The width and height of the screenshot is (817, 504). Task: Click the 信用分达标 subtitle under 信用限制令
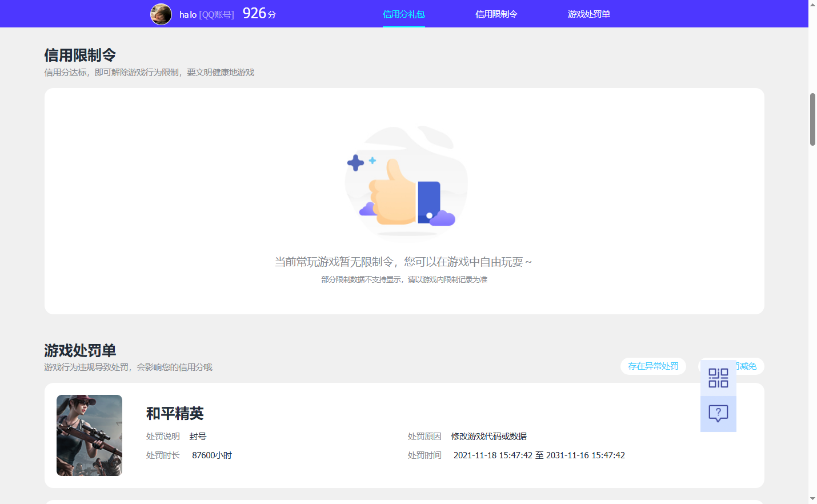(x=149, y=73)
